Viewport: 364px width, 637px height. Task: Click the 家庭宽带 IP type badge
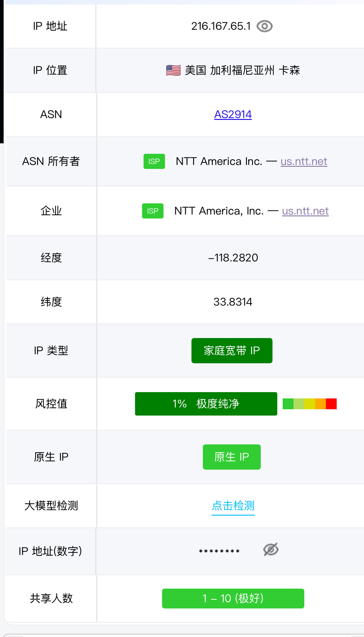click(232, 351)
